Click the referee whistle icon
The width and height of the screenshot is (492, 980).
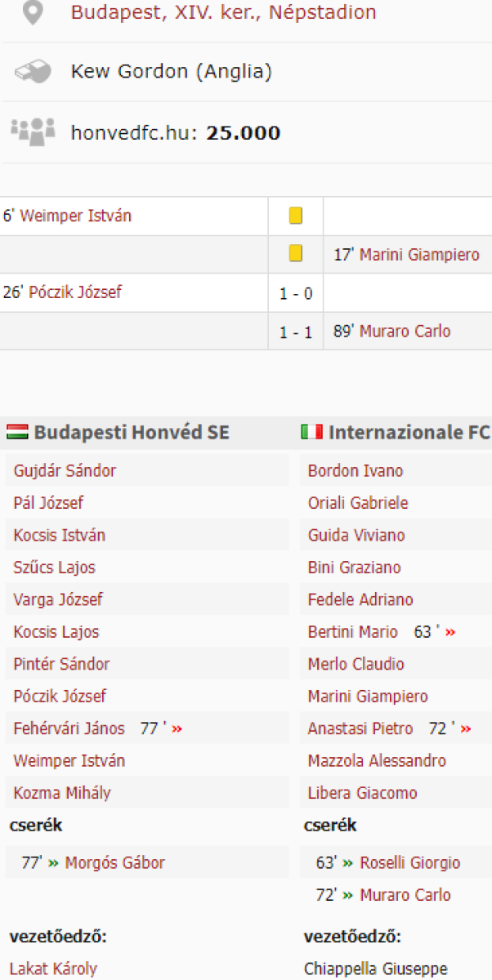33,72
